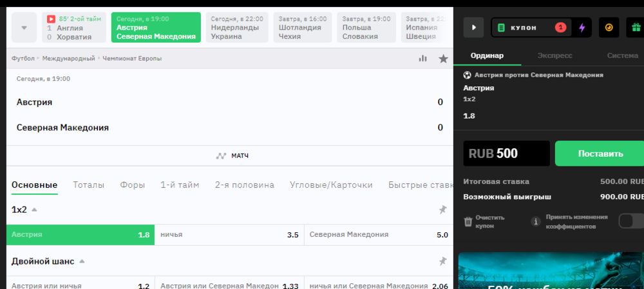The height and width of the screenshot is (289, 644).
Task: Switch to Тоталы tab
Action: point(89,185)
